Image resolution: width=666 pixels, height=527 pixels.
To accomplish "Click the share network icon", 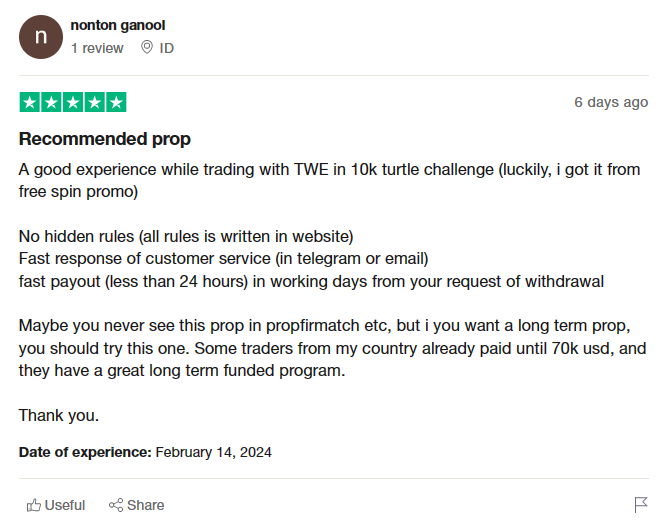I will [x=116, y=505].
